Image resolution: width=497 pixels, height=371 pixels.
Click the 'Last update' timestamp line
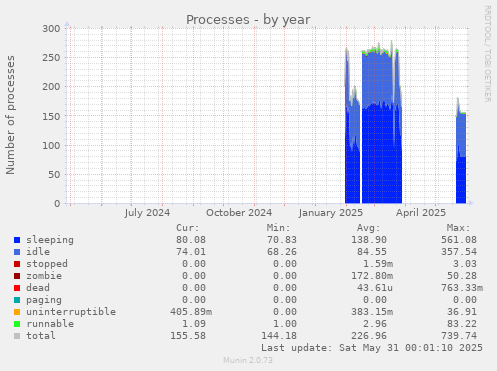pos(372,348)
